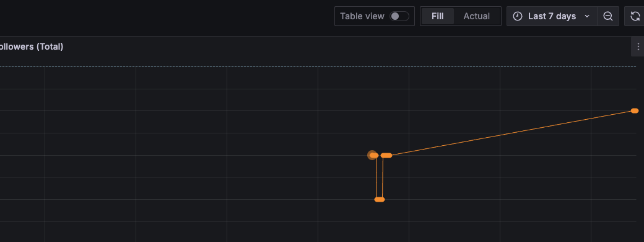Click data point where rising line begins

point(386,155)
